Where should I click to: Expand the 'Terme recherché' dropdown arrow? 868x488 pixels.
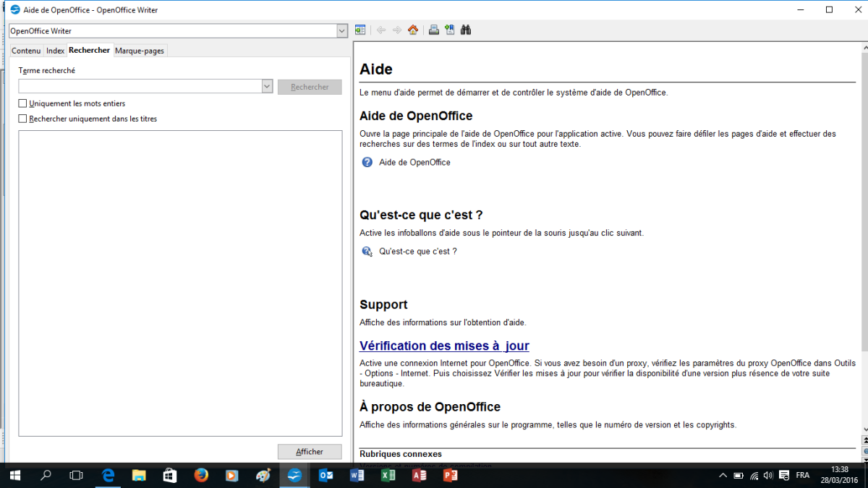coord(266,87)
